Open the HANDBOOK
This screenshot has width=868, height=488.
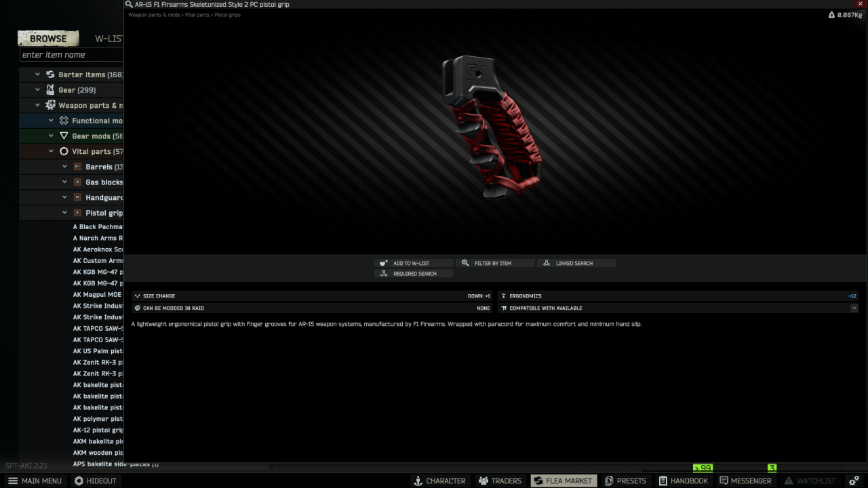(683, 481)
